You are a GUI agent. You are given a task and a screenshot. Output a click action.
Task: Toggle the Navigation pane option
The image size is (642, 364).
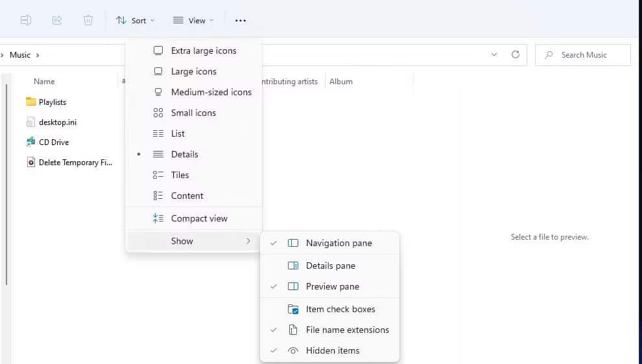[329, 244]
